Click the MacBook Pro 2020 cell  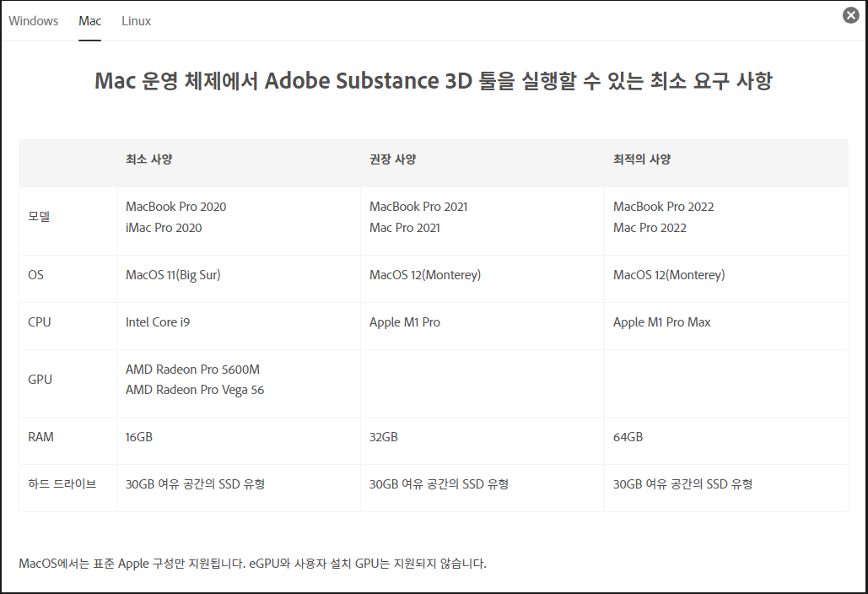click(175, 206)
